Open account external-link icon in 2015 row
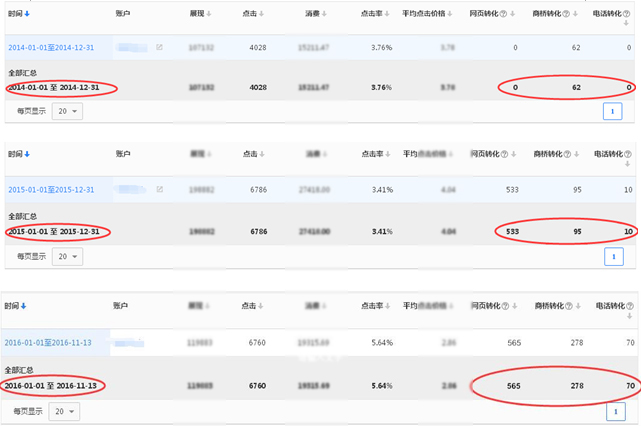The image size is (641, 426). (160, 189)
